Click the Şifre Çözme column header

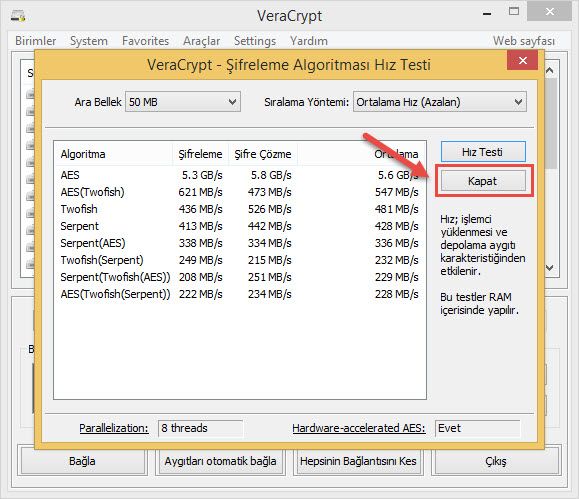(263, 154)
